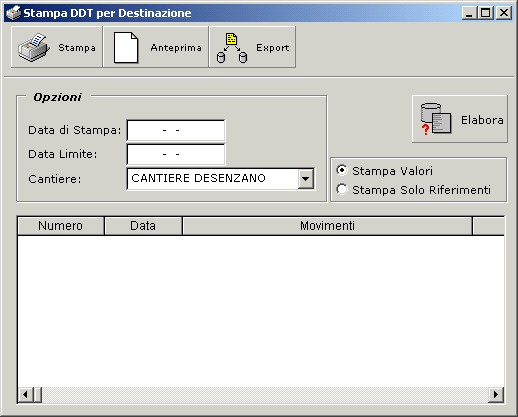
Task: Click the CANTIERE DESENZANO combo box text
Action: pos(198,178)
